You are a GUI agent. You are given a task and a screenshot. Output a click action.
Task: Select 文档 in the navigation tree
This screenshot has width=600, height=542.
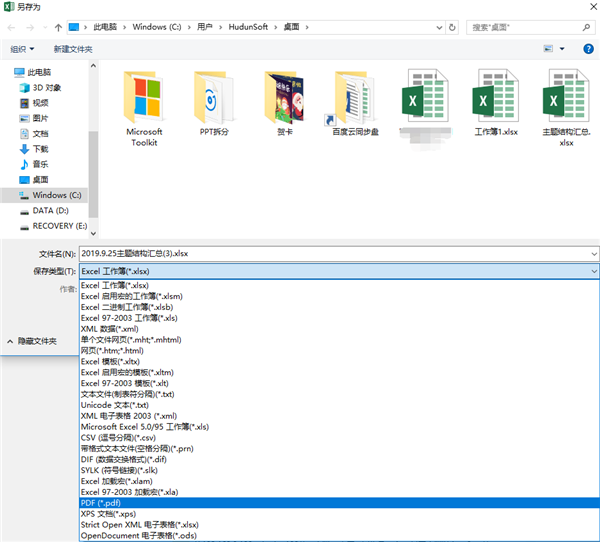pos(34,134)
